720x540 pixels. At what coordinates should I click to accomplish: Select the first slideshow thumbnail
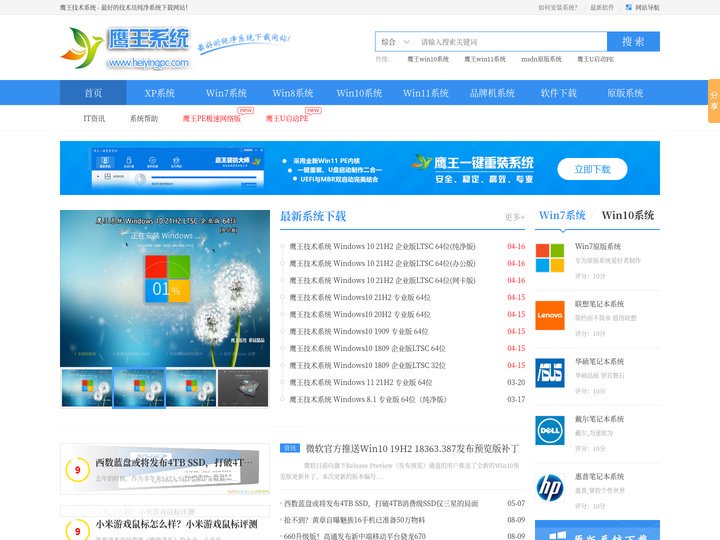[87, 388]
